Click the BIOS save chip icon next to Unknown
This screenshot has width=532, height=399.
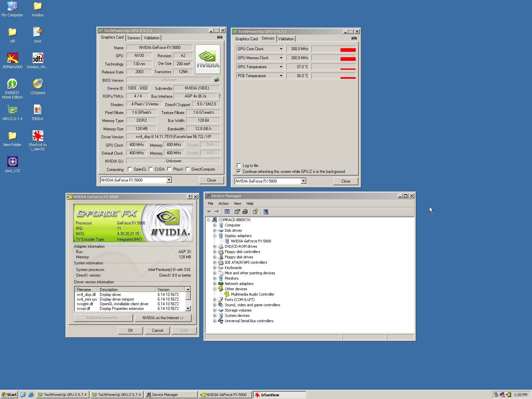tap(217, 80)
